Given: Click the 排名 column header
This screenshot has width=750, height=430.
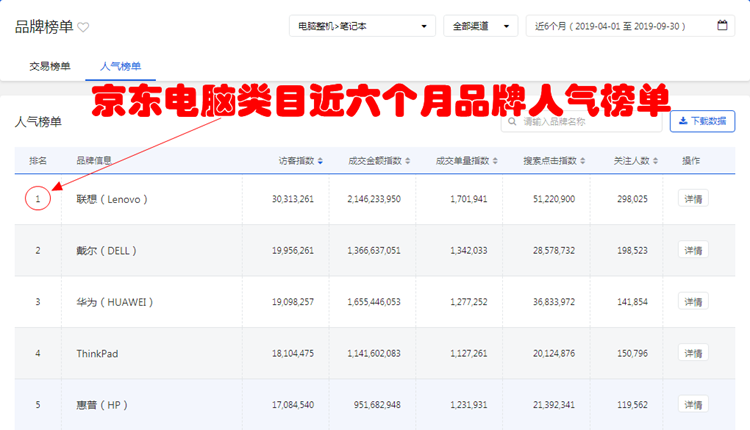Looking at the screenshot, I should click(38, 161).
